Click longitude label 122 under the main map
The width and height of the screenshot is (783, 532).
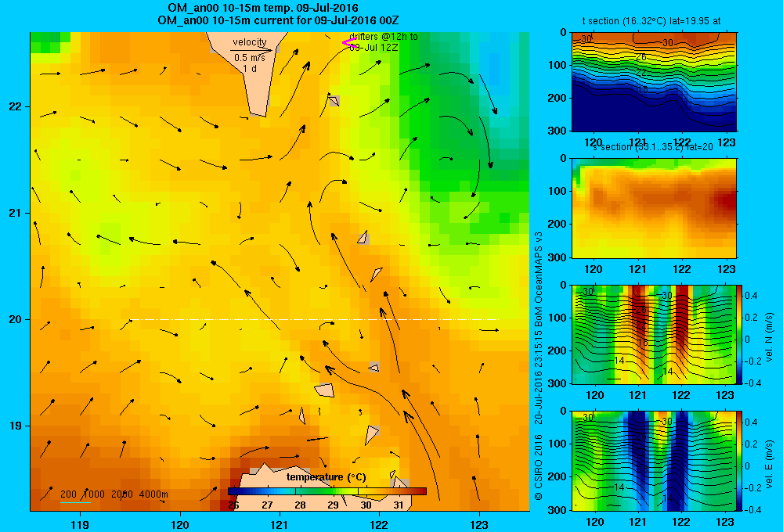pos(379,525)
